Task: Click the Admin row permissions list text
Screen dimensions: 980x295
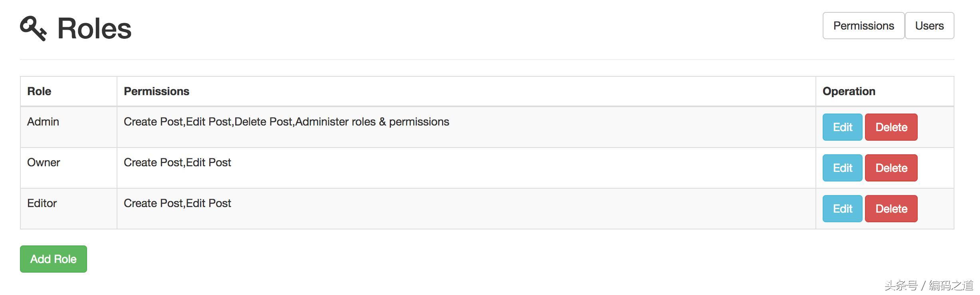Action: pyautogui.click(x=286, y=122)
